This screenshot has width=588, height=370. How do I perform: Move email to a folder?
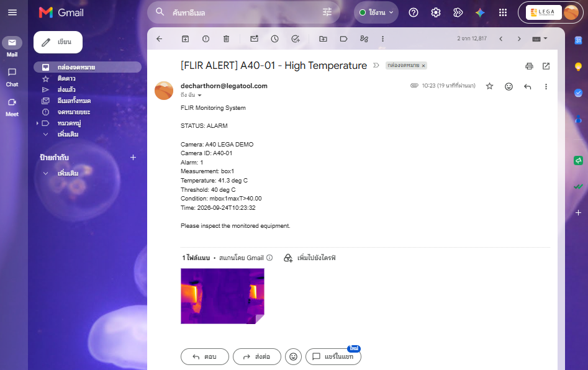tap(323, 38)
